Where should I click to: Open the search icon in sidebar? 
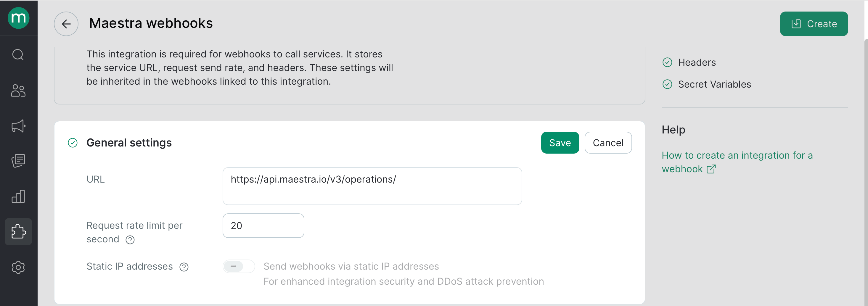pyautogui.click(x=18, y=54)
